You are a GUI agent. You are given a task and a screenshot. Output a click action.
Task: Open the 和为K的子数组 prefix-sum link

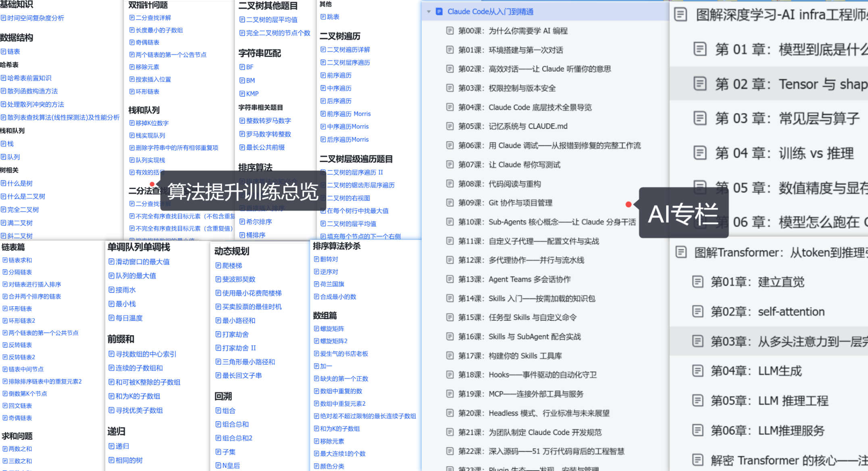138,396
